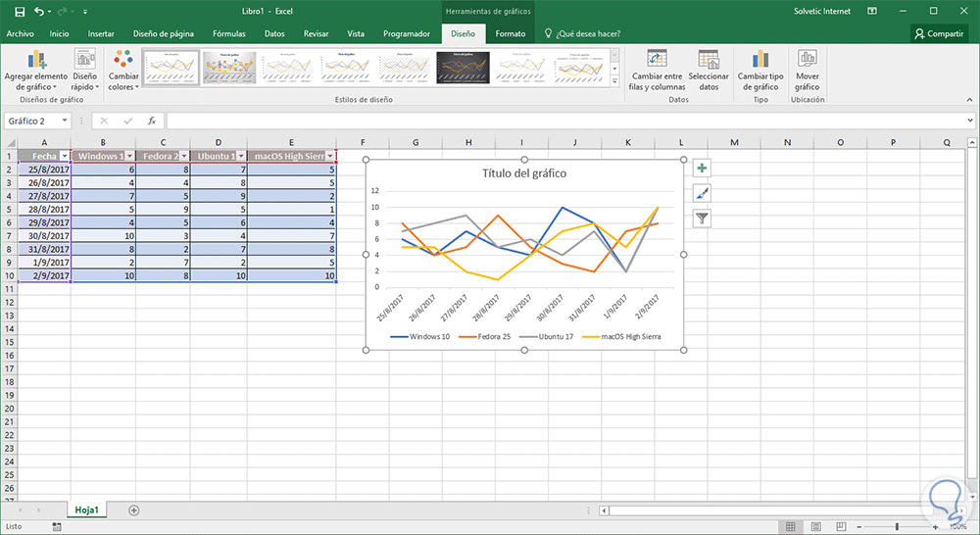Open the Programador tab
This screenshot has height=535, width=980.
point(407,33)
